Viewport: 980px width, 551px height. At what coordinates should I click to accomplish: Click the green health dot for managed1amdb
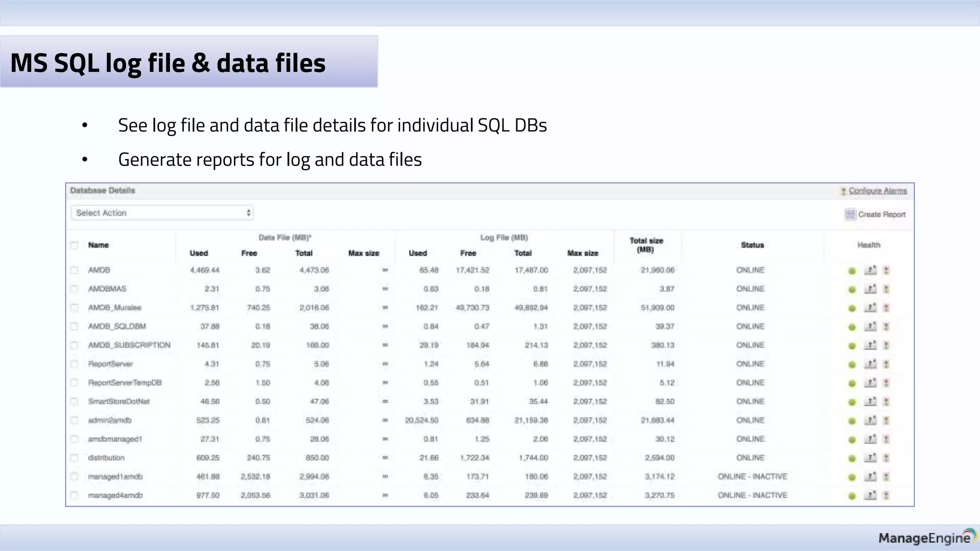(852, 477)
